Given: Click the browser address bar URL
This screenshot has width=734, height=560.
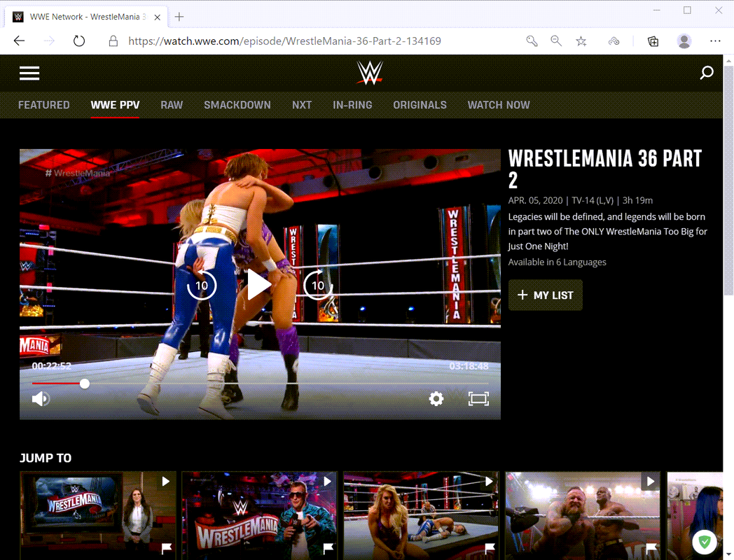Looking at the screenshot, I should tap(284, 41).
